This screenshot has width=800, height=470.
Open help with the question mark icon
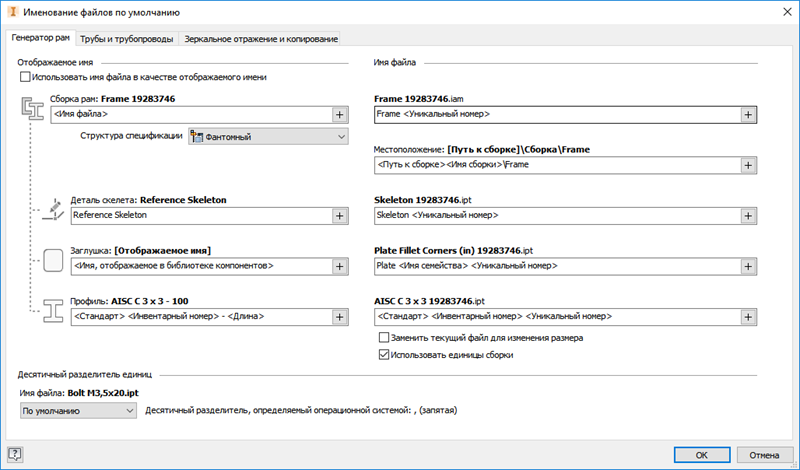coord(15,454)
